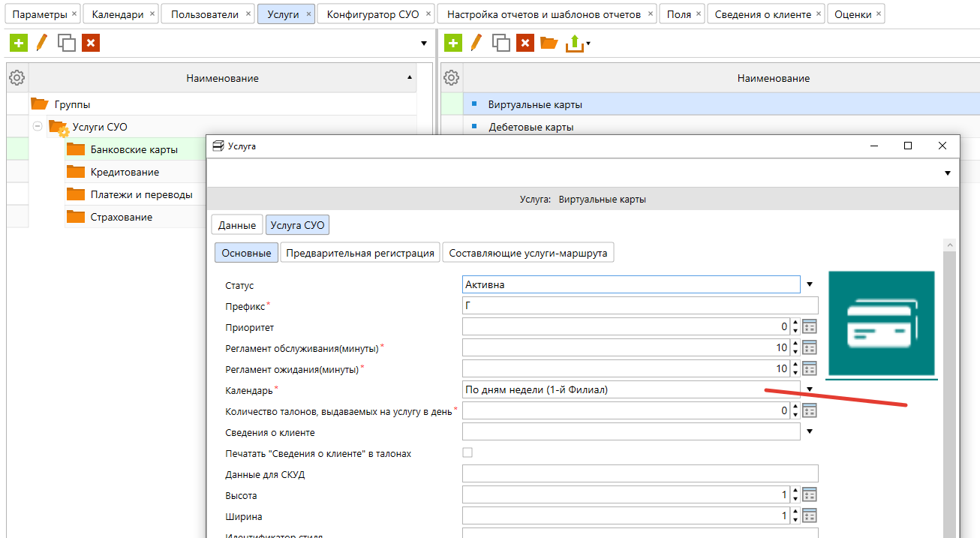The image size is (980, 538).
Task: Click the Префикс input field
Action: [x=640, y=305]
